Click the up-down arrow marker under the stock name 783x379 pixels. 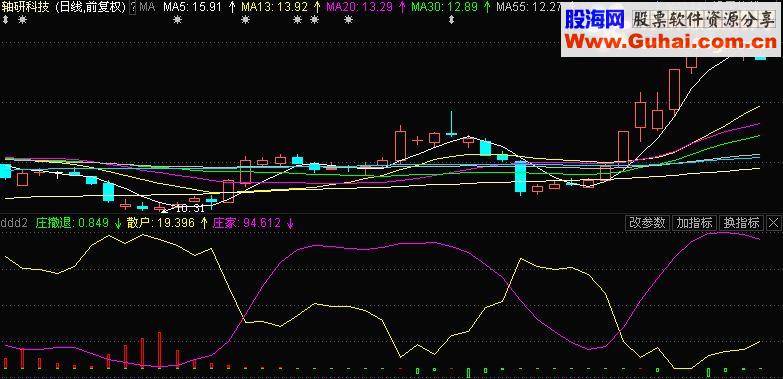[x=5, y=20]
